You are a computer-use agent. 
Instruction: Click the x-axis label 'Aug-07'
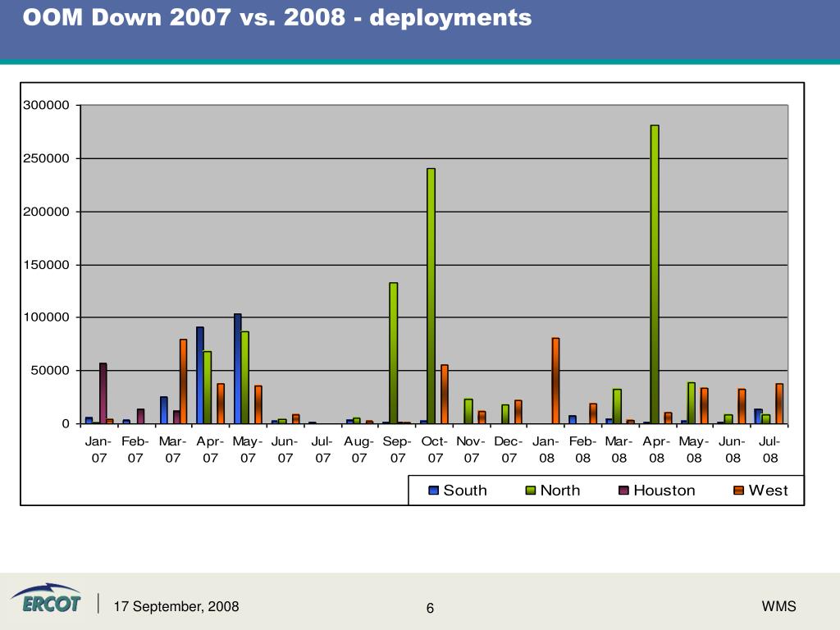pos(359,450)
